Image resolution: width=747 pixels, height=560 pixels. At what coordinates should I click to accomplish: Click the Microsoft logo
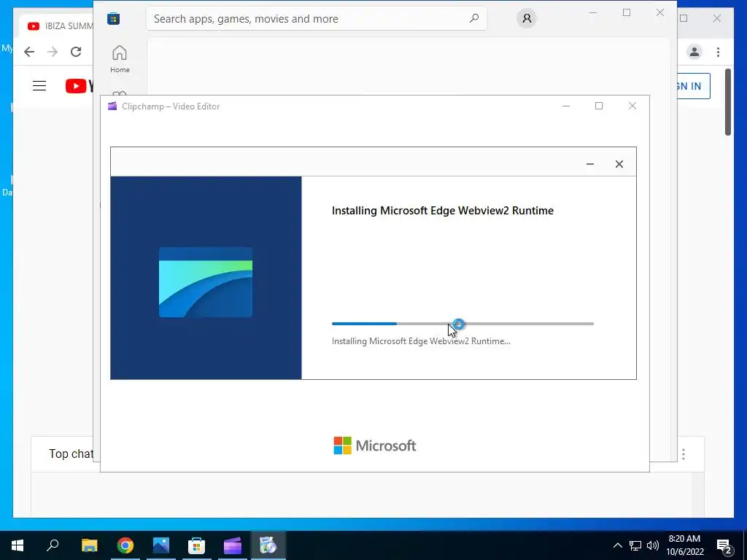click(374, 446)
